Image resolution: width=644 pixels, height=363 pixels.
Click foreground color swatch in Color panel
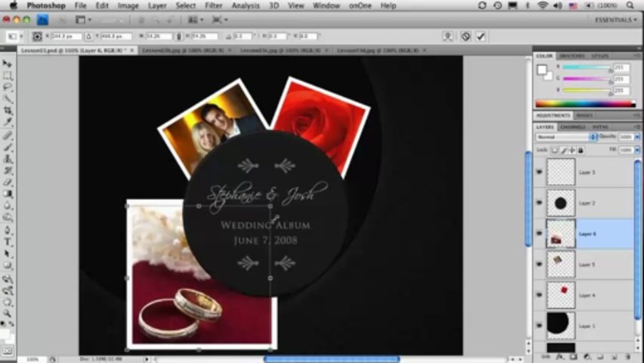541,70
